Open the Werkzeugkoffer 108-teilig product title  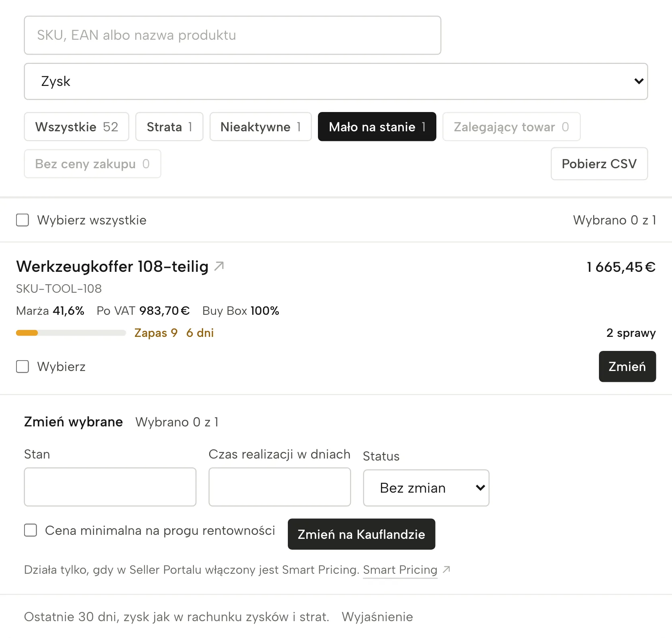coord(112,267)
